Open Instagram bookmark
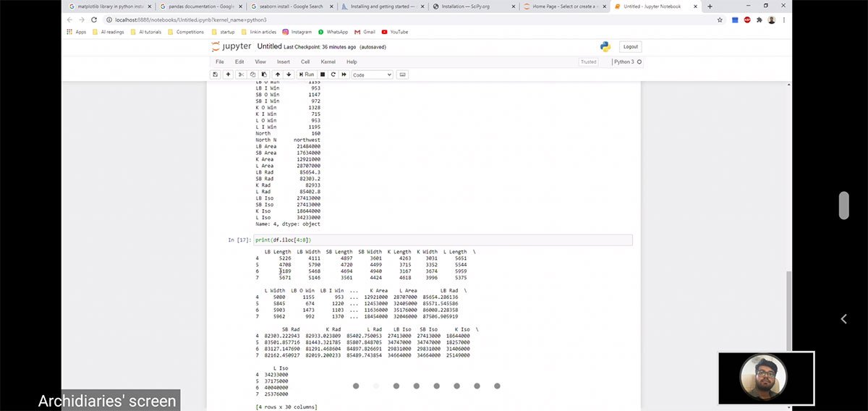868x411 pixels. pyautogui.click(x=297, y=32)
